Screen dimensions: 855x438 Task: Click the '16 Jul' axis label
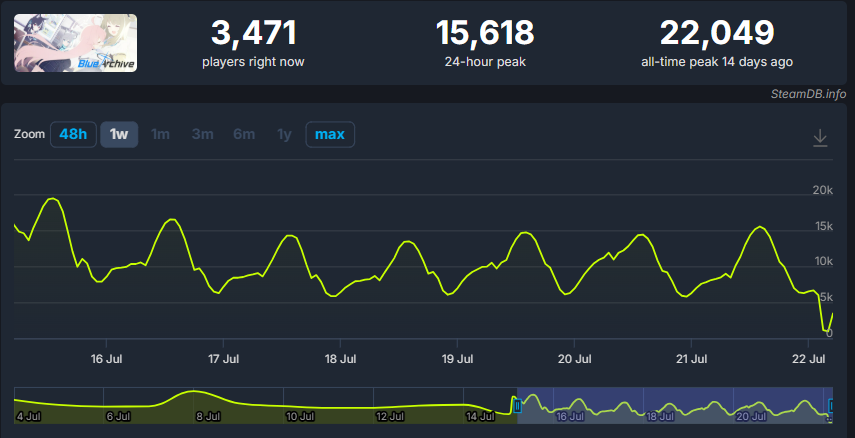pyautogui.click(x=106, y=359)
